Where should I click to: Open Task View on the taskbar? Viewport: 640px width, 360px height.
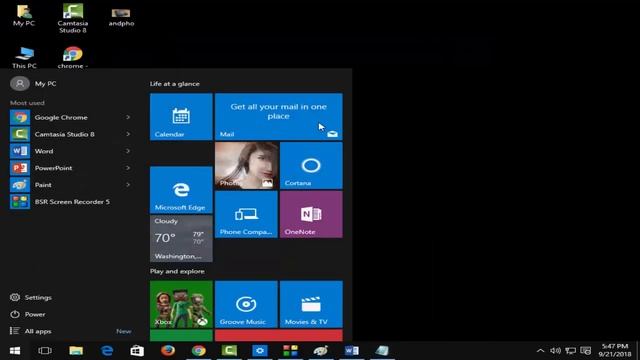45,351
